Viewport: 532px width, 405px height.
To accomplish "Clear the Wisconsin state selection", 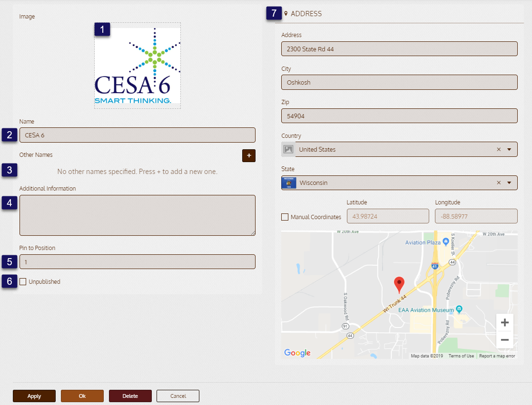I will coord(499,183).
